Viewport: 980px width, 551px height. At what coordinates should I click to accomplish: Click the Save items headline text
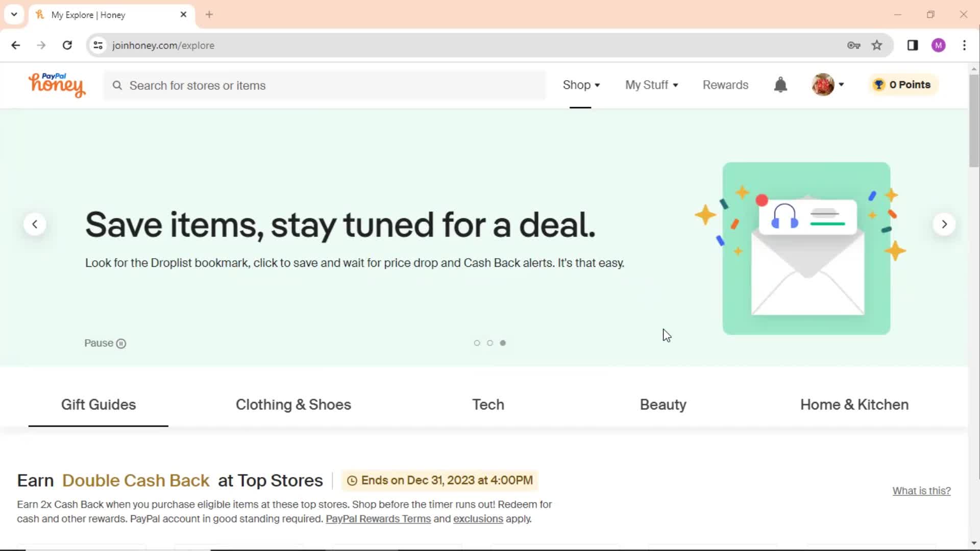(x=340, y=224)
